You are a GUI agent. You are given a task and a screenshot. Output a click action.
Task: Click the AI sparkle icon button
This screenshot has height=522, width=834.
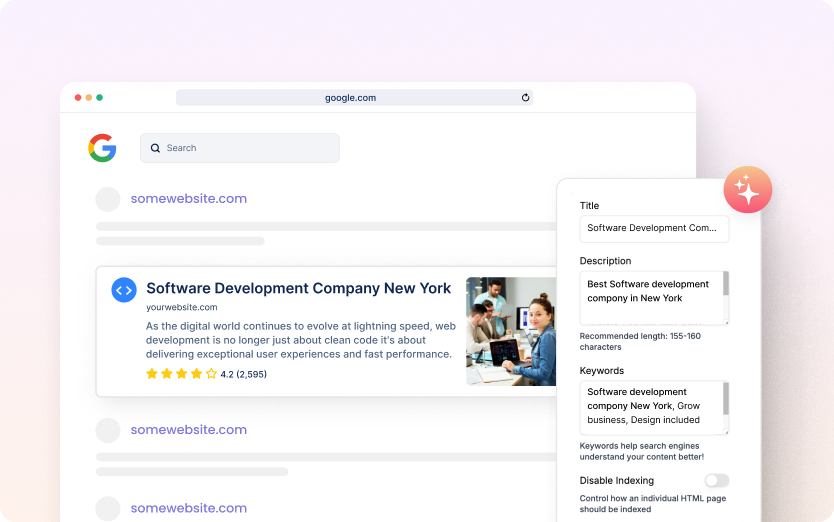(748, 189)
